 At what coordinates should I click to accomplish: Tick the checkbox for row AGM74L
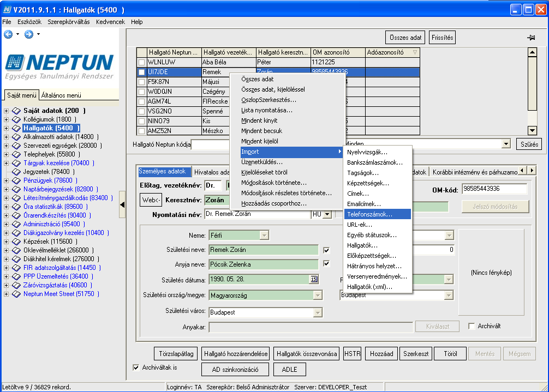(141, 101)
